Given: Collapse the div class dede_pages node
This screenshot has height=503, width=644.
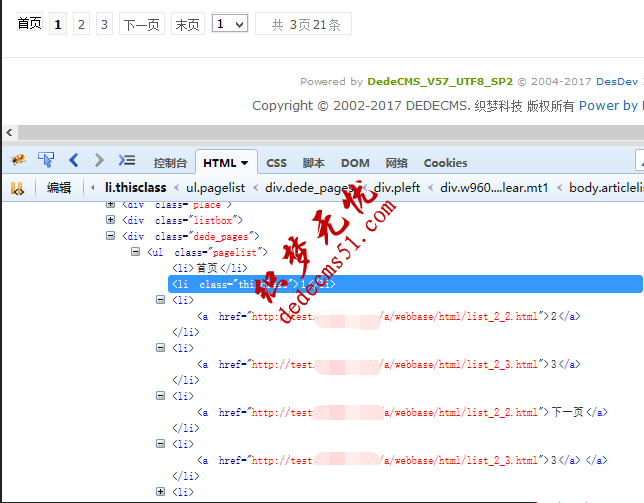Looking at the screenshot, I should click(110, 236).
